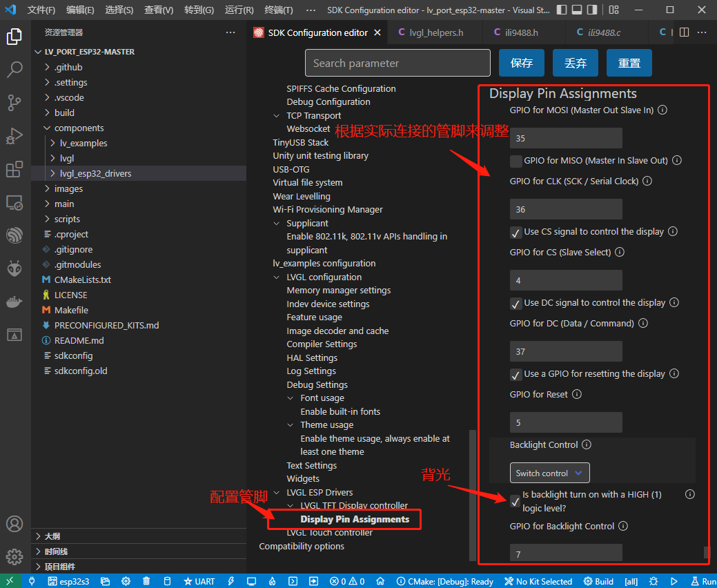
Task: Click the remote window indicator in the status bar
Action: tap(10, 581)
